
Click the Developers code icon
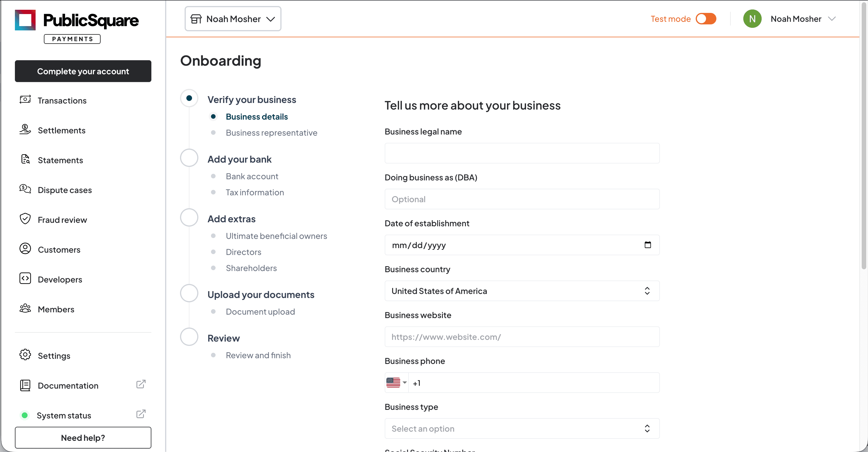[x=25, y=278]
